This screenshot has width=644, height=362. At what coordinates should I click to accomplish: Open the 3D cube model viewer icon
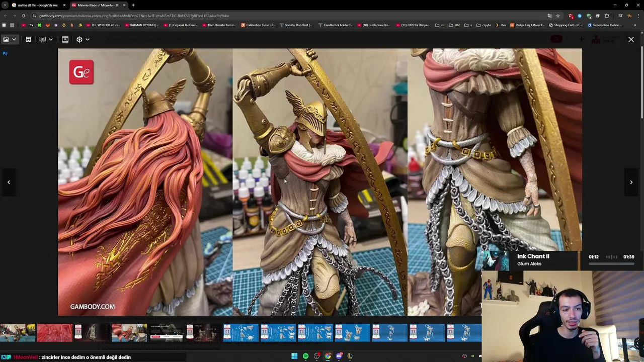79,39
